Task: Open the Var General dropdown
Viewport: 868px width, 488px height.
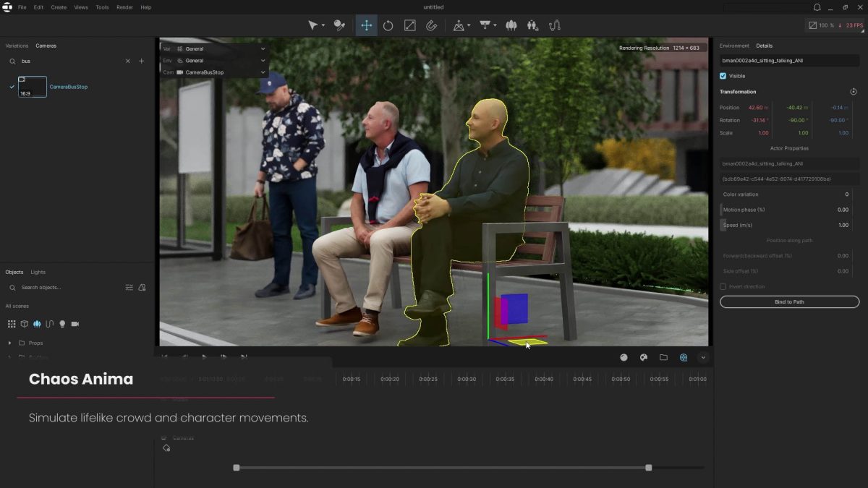Action: 263,48
